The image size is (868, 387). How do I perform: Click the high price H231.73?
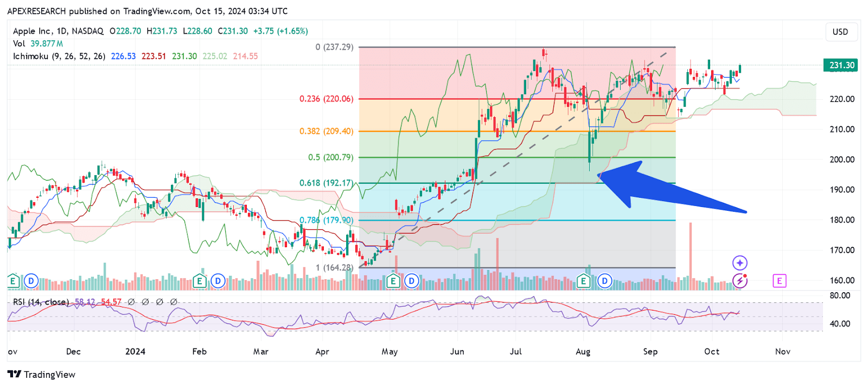[x=162, y=31]
